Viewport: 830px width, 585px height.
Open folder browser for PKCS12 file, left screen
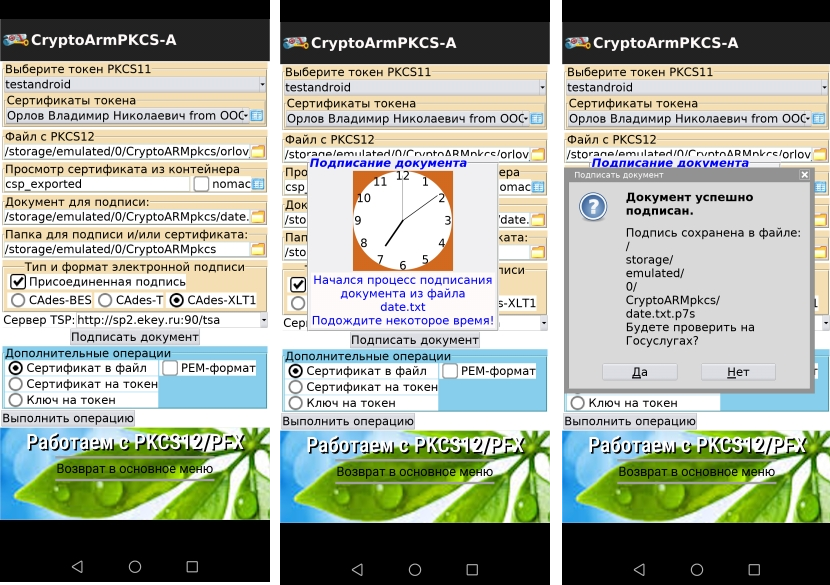point(258,151)
